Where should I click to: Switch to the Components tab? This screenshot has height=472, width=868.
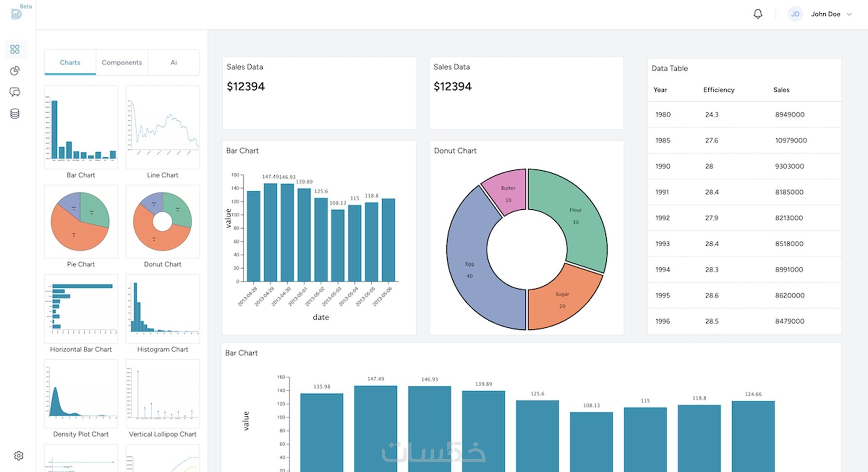tap(122, 62)
